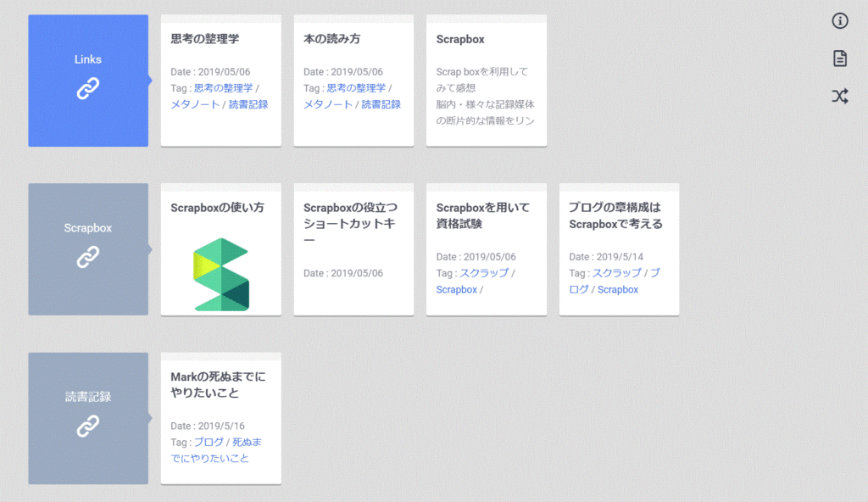Click 思考の整理学 tag in 本の読み方 card

356,88
